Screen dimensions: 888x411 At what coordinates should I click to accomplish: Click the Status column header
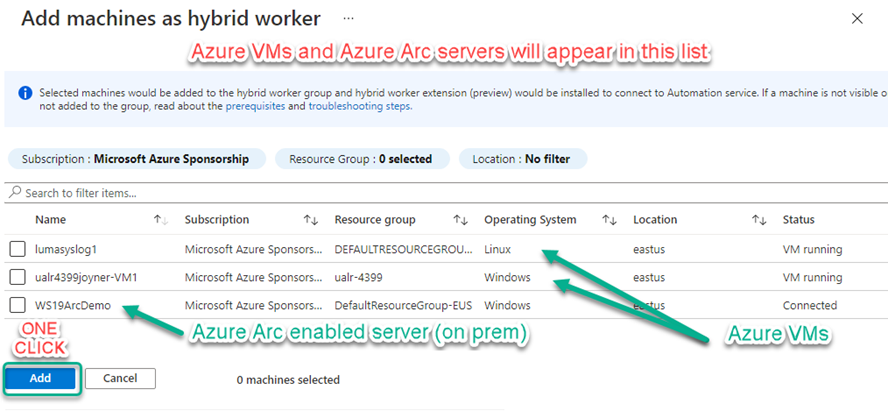pyautogui.click(x=799, y=220)
